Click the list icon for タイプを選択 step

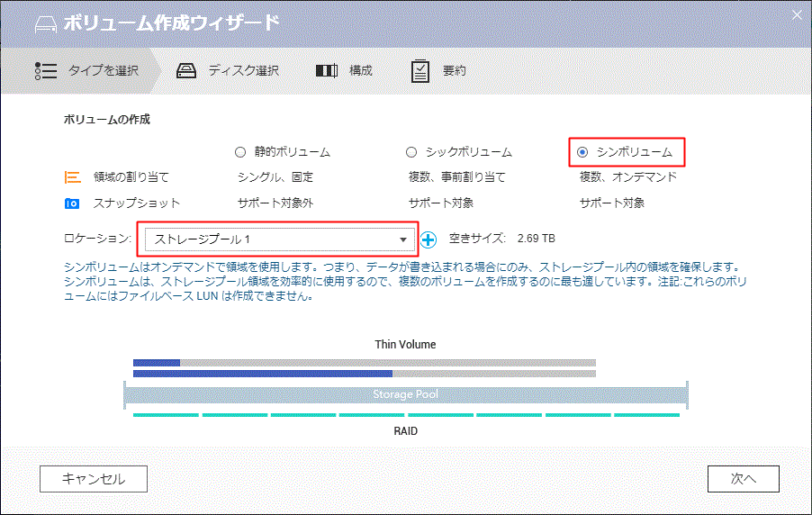(46, 70)
